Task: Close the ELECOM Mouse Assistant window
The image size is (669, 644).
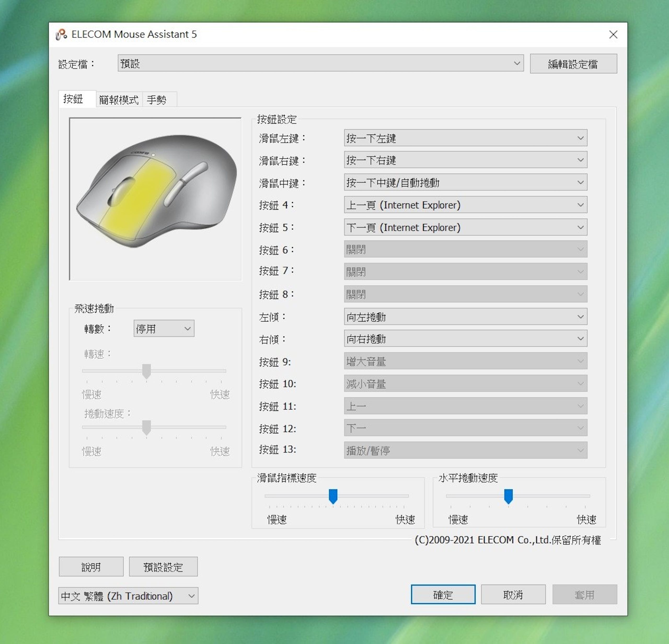Action: 613,34
